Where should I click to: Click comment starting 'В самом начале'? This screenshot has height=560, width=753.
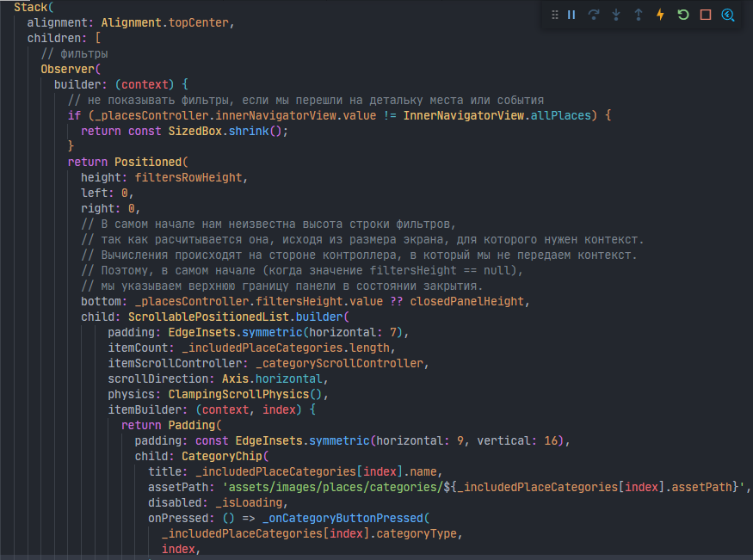coord(268,225)
